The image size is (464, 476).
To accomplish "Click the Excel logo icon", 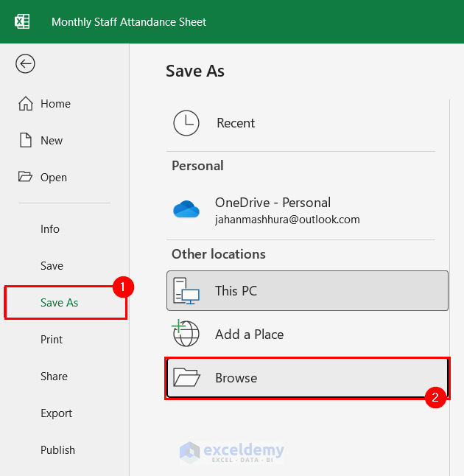I will tap(22, 21).
